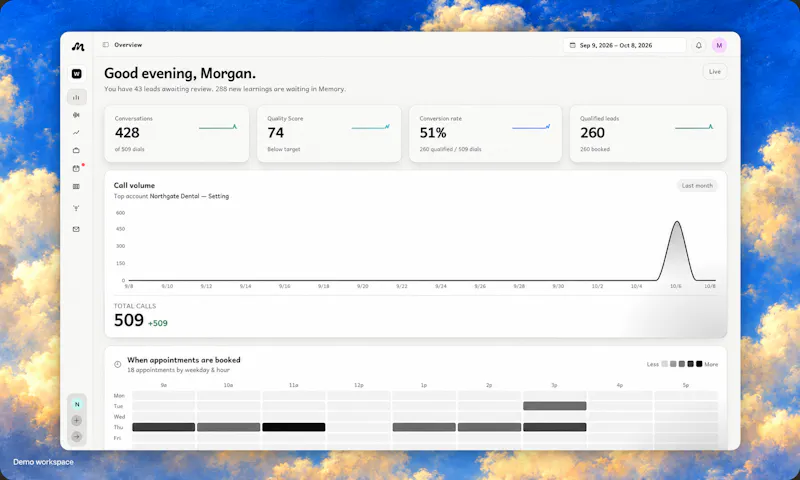Screen dimensions: 800x480
Task: Open the mail envelope sidebar icon
Action: pyautogui.click(x=77, y=230)
